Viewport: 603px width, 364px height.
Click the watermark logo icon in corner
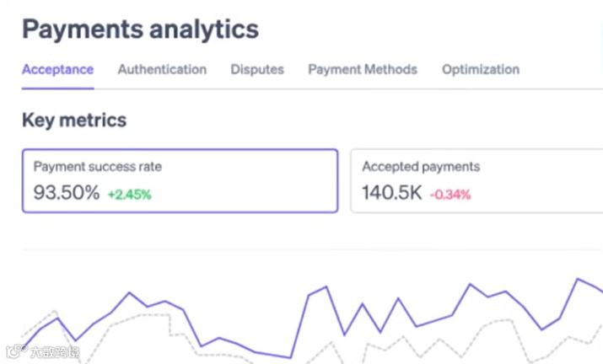pos(16,351)
